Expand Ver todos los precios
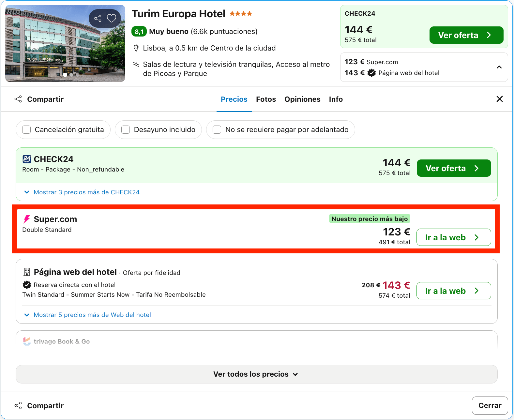514x420 pixels. (257, 374)
